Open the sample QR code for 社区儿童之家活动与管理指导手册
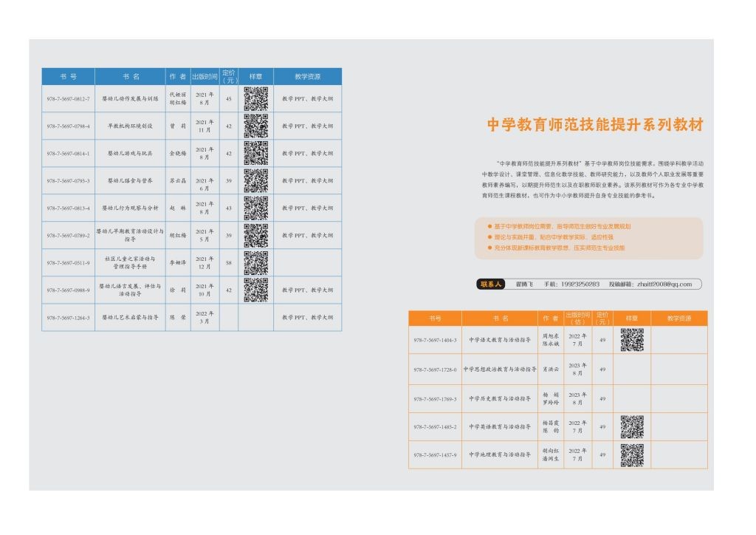This screenshot has width=756, height=535. coord(255,262)
